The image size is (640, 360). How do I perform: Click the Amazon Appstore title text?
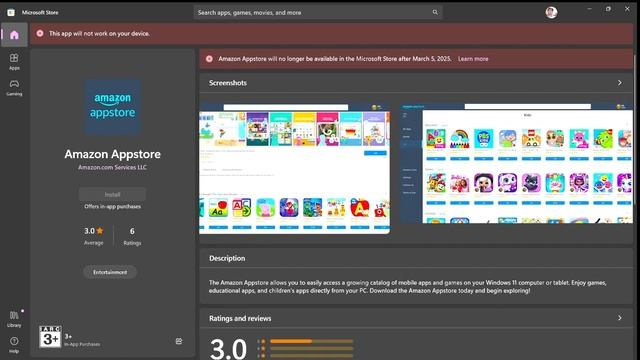(112, 154)
